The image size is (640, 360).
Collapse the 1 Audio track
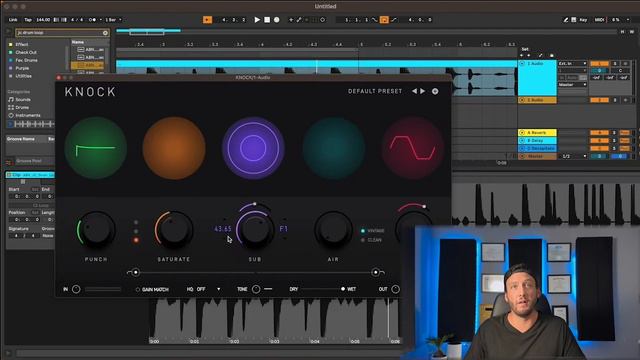coord(522,64)
